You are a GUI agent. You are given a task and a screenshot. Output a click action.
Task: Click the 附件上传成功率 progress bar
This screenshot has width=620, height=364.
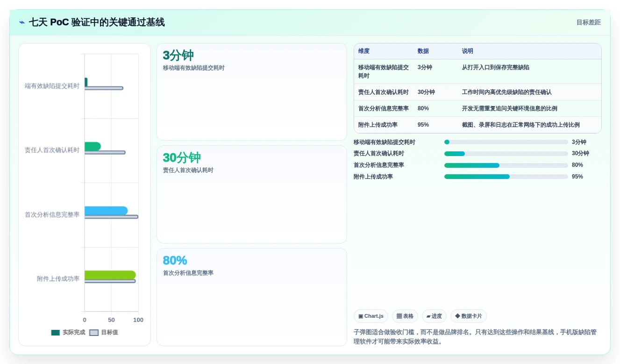tap(506, 177)
